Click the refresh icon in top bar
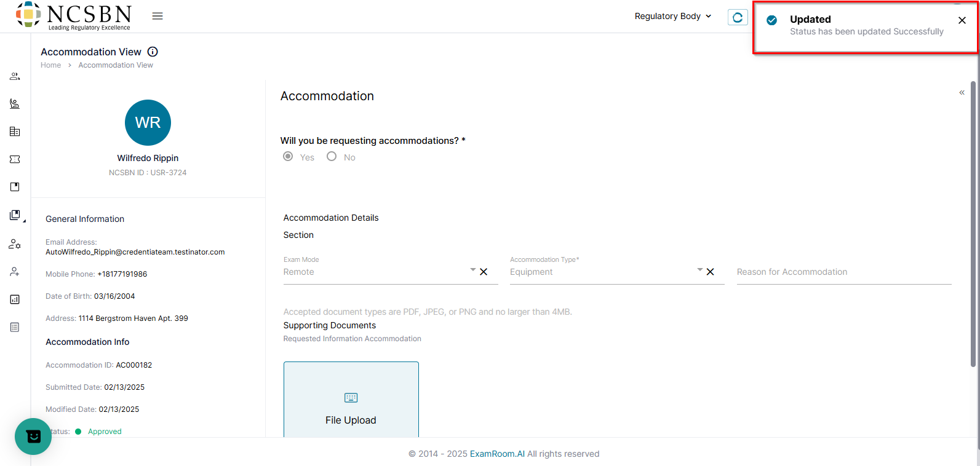 (x=738, y=17)
